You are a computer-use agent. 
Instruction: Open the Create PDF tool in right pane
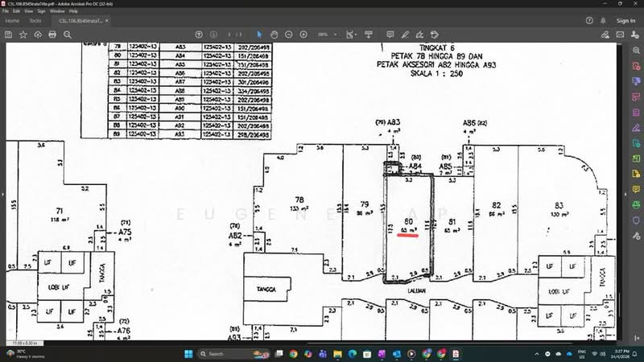coord(636,66)
